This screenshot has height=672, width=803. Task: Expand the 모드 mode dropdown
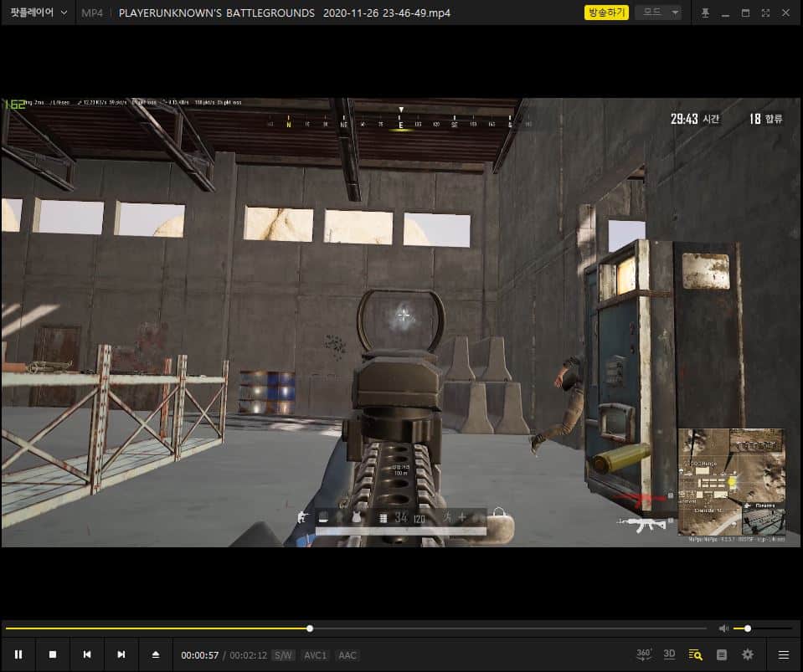(659, 13)
